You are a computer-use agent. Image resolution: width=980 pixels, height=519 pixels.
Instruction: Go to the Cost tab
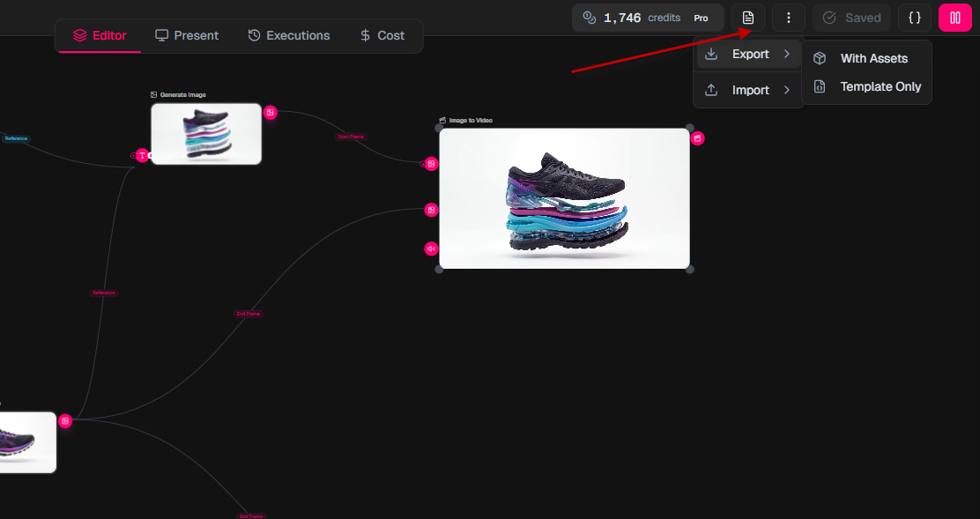tap(382, 35)
